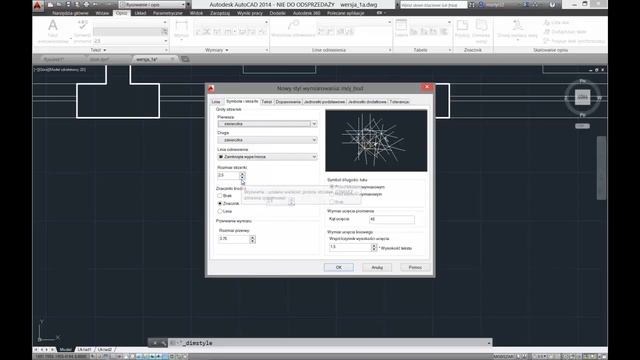Click the spell check ABC icon
The image size is (640, 360).
click(x=82, y=25)
